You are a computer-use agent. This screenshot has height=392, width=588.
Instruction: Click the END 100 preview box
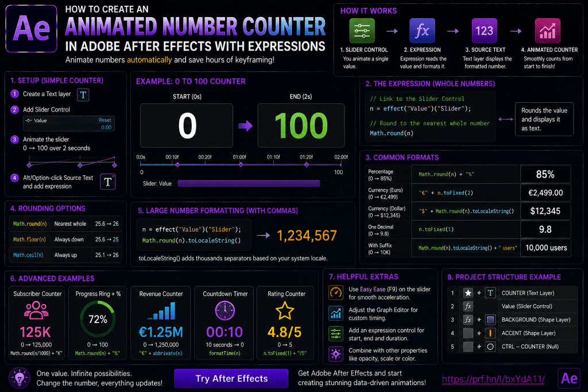click(301, 125)
